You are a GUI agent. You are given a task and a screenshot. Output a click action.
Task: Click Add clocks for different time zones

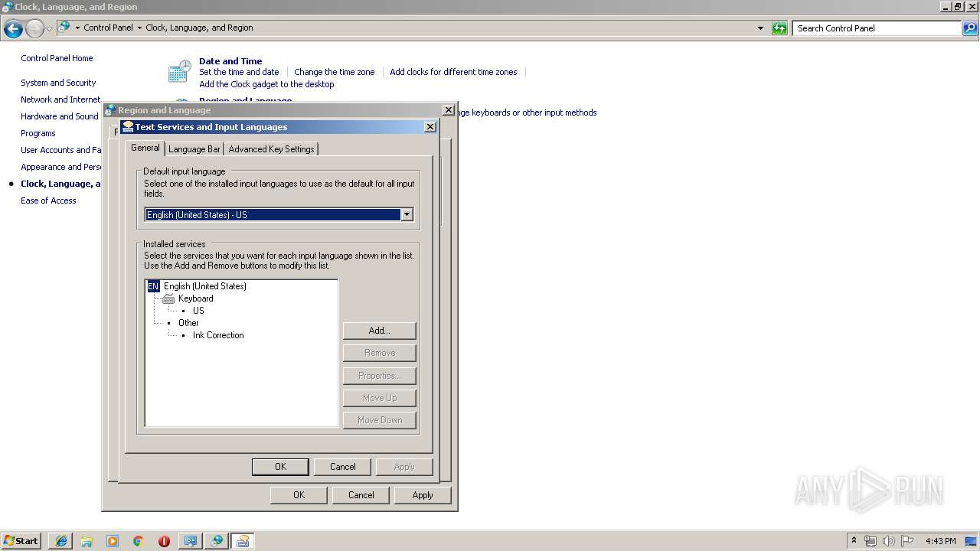click(453, 72)
